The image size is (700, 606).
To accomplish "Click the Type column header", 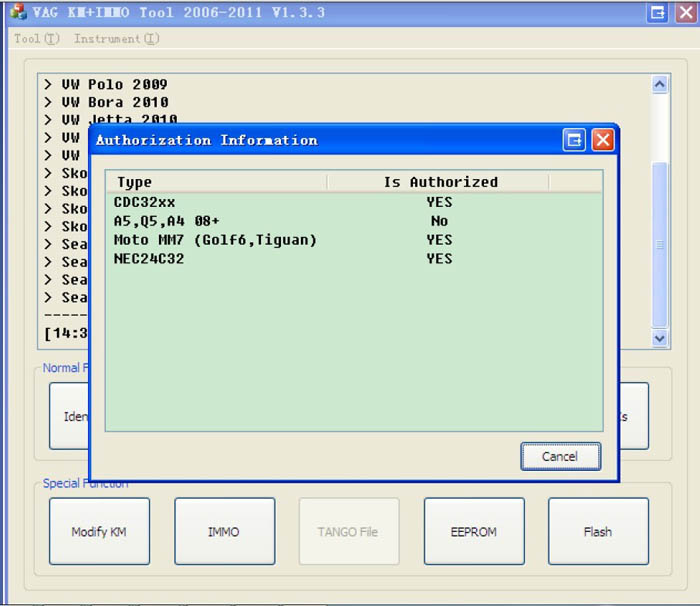I will 217,182.
